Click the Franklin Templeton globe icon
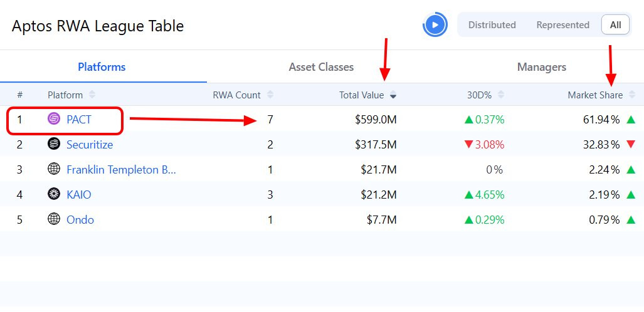Image resolution: width=644 pixels, height=312 pixels. 54,169
